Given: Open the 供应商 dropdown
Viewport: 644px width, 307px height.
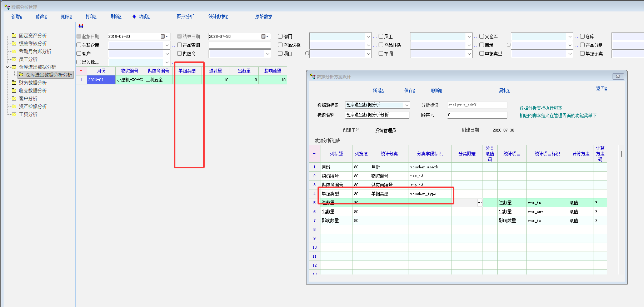Looking at the screenshot, I should (x=268, y=54).
